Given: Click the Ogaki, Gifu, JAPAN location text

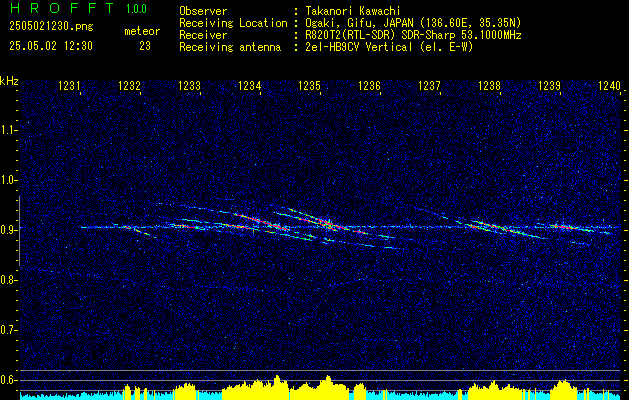Looking at the screenshot, I should (413, 23).
